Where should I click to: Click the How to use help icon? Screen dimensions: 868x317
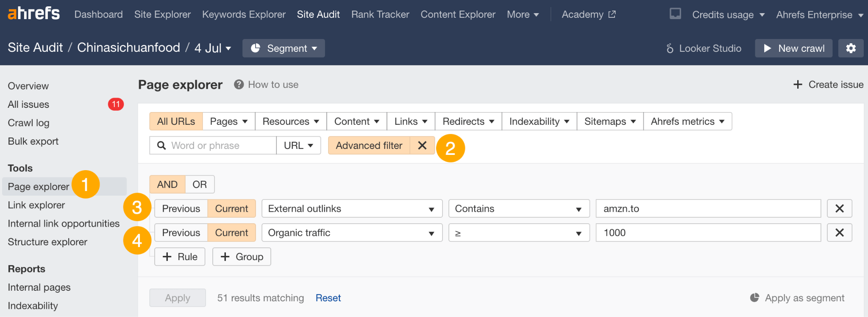[239, 84]
